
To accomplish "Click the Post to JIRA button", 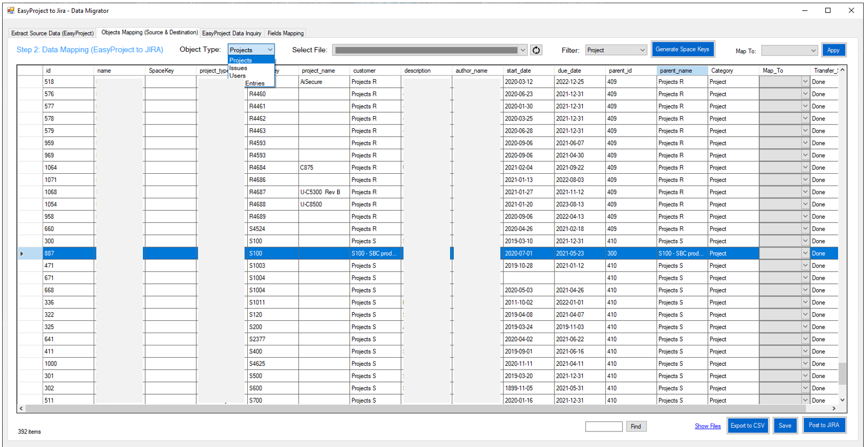I will pyautogui.click(x=824, y=426).
